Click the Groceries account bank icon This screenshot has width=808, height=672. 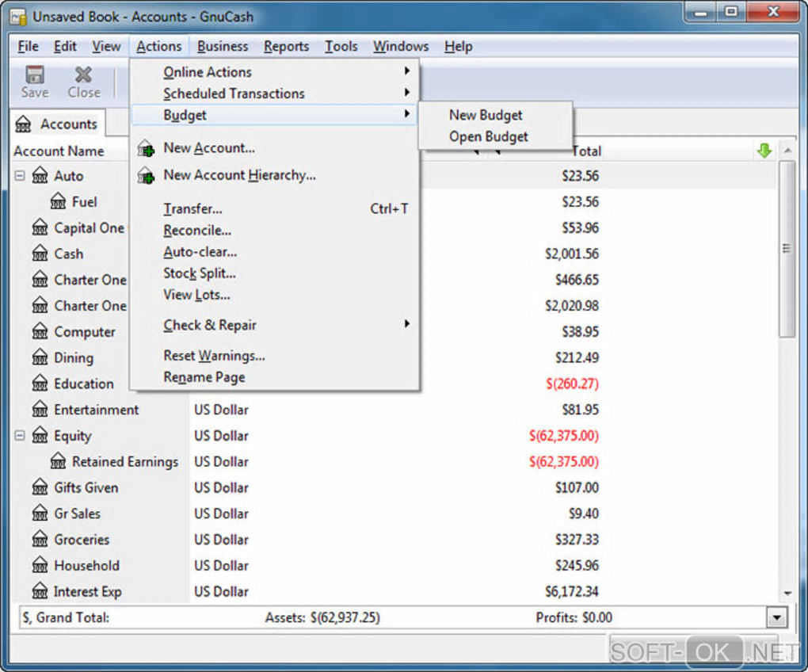[x=40, y=539]
